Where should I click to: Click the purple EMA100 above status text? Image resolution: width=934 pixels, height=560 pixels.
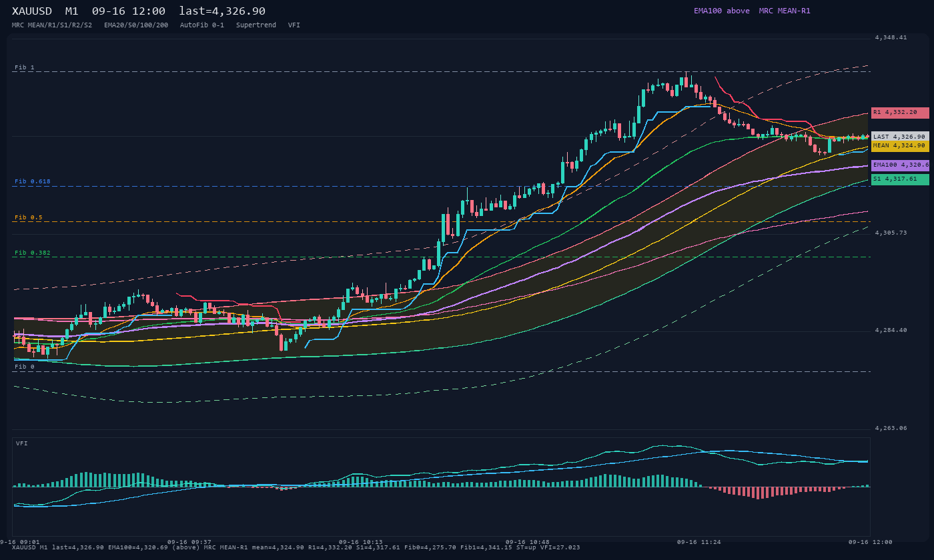722,11
